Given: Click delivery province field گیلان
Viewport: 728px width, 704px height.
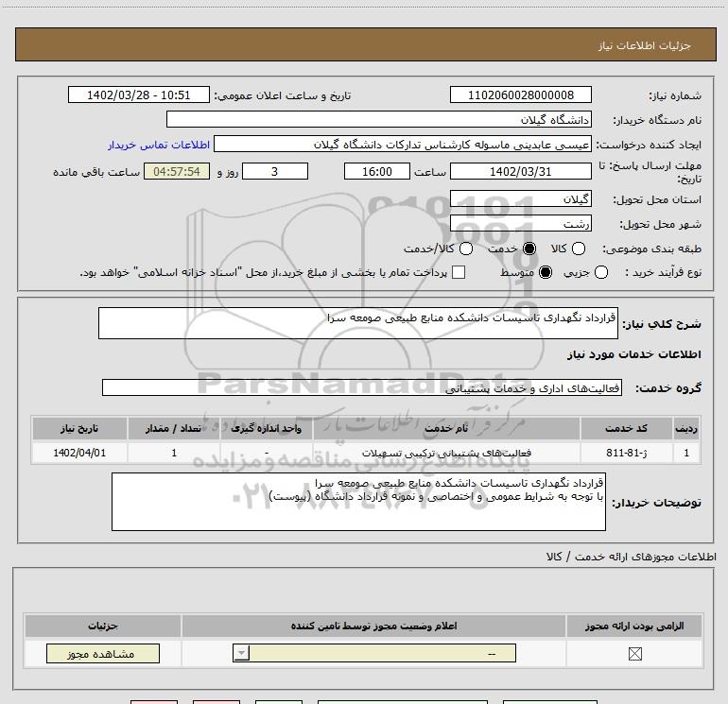Looking at the screenshot, I should coord(520,198).
